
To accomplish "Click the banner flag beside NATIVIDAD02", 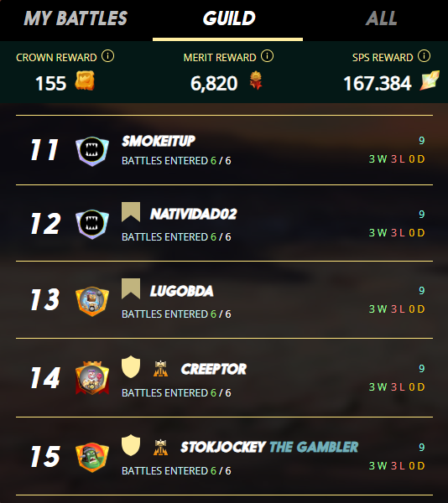I will [x=131, y=212].
